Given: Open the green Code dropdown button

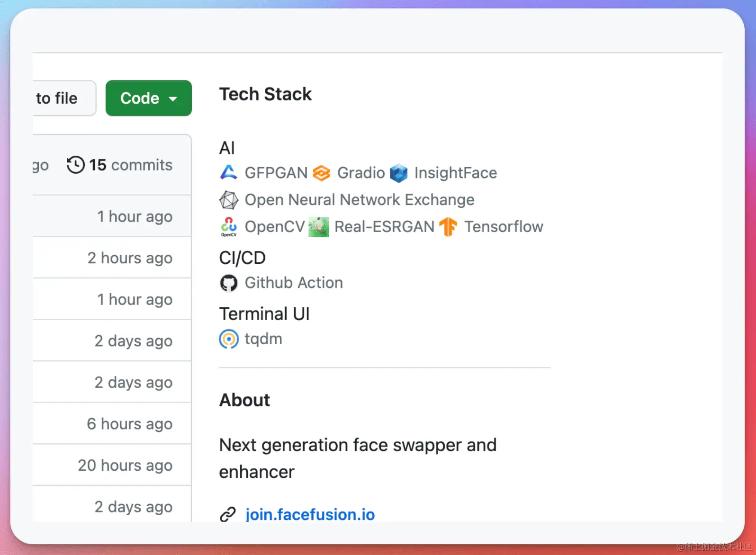Looking at the screenshot, I should 149,98.
